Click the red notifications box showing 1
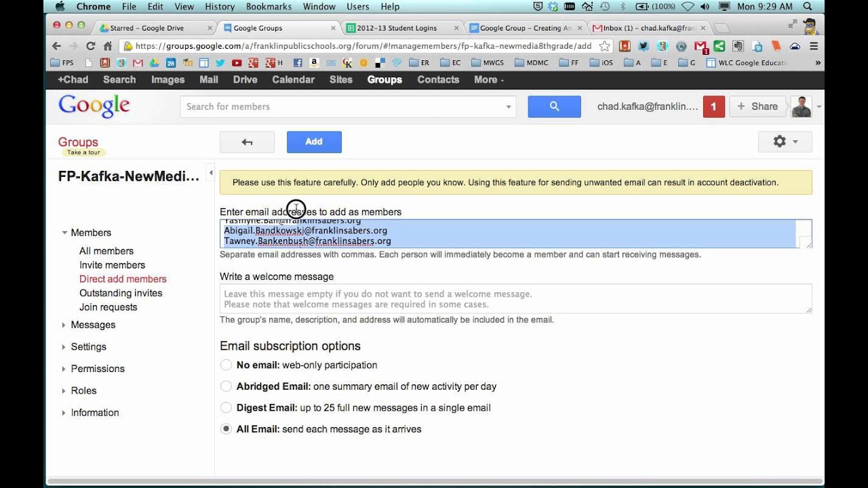This screenshot has width=868, height=488. [713, 106]
